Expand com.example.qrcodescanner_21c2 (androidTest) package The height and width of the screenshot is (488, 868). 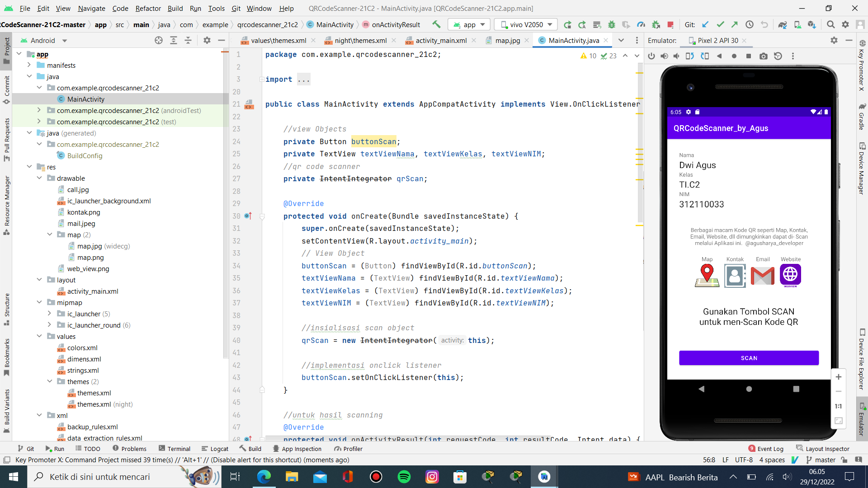pyautogui.click(x=39, y=110)
